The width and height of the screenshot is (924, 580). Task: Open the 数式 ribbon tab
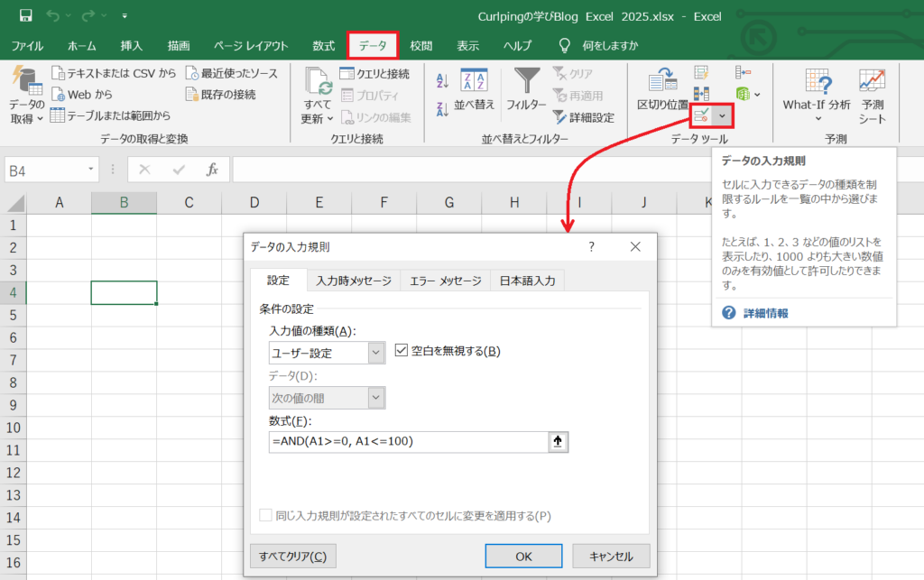(323, 46)
